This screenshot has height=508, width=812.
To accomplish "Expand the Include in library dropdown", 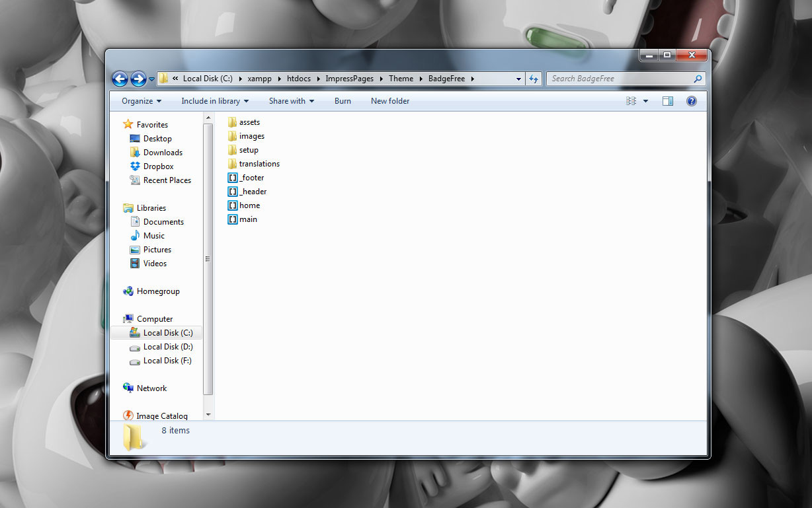I will [x=215, y=101].
